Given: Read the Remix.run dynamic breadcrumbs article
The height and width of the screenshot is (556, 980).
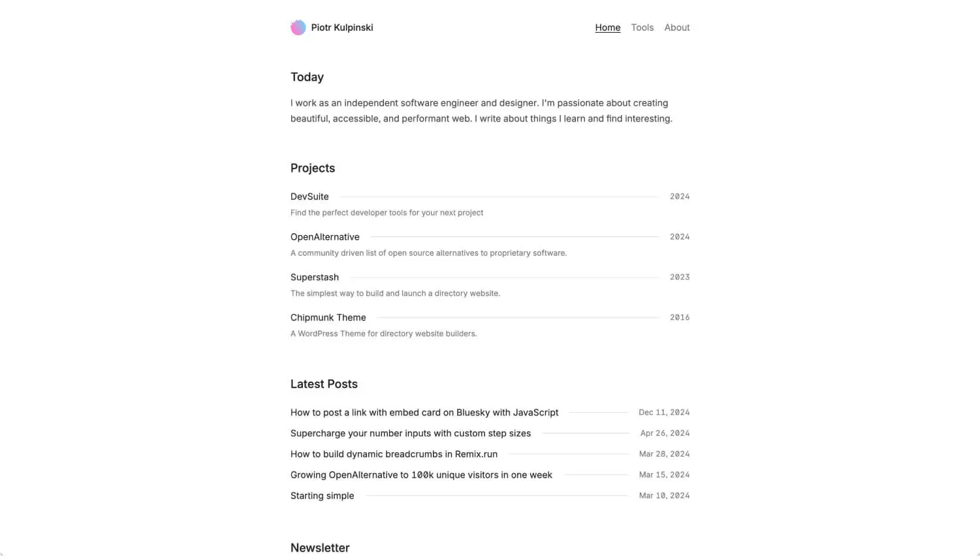Looking at the screenshot, I should point(394,454).
